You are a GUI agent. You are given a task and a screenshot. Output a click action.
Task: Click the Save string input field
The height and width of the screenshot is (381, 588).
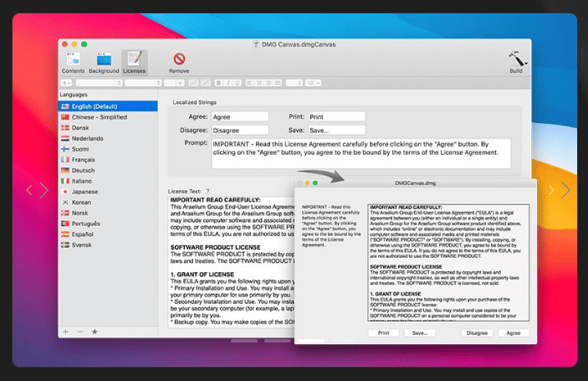337,131
